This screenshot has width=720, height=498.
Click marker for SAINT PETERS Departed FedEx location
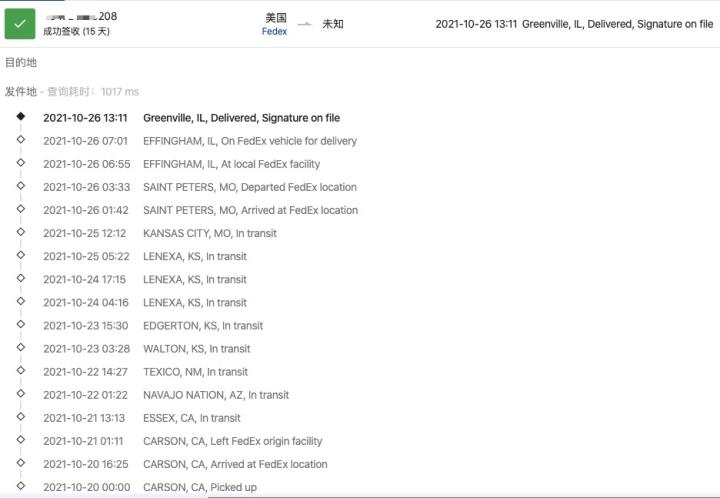pyautogui.click(x=21, y=186)
